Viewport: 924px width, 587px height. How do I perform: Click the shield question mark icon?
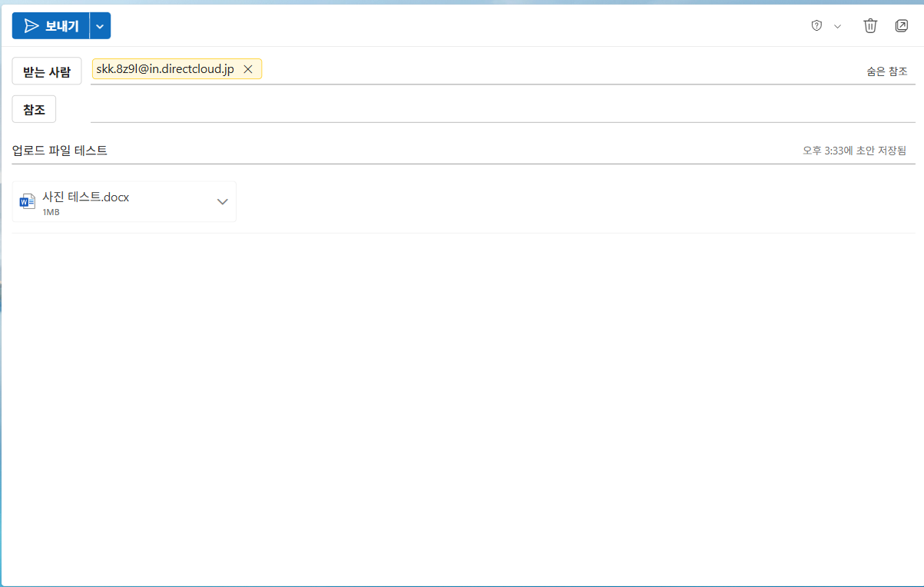coord(816,26)
